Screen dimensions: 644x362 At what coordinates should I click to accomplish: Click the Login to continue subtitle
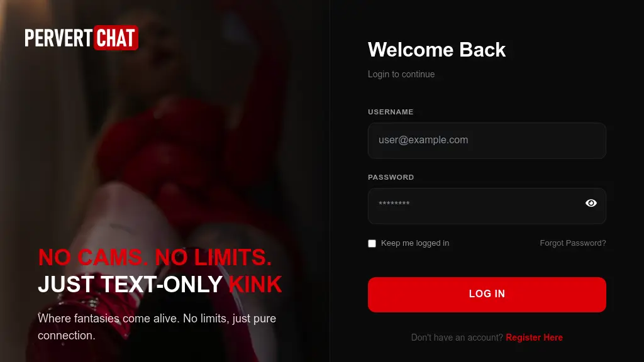(x=401, y=74)
